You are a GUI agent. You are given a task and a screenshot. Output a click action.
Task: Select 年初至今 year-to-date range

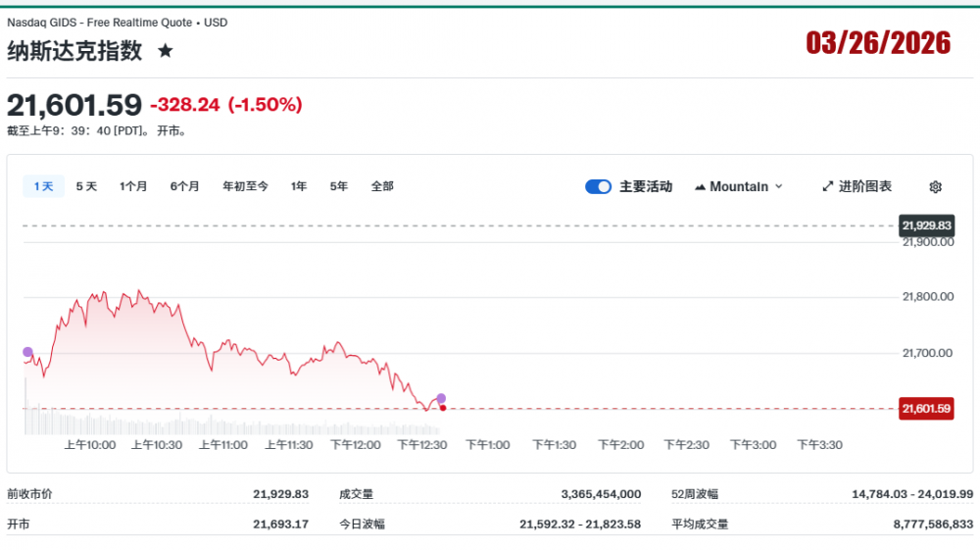(x=245, y=186)
